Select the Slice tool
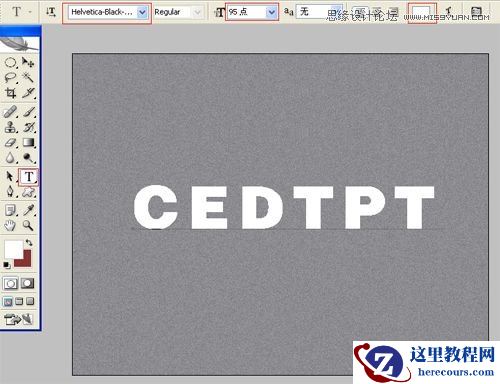Screen dimensions: 500x384 click(28, 93)
